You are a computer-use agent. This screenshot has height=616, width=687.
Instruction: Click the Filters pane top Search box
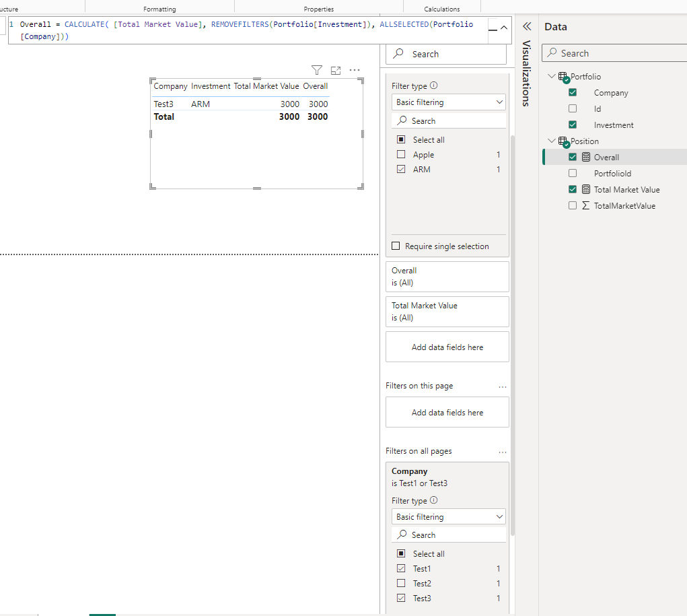(446, 54)
